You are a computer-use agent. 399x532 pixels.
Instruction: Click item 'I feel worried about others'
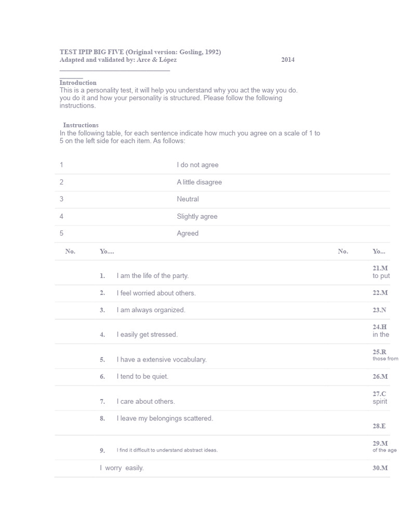[x=156, y=293]
